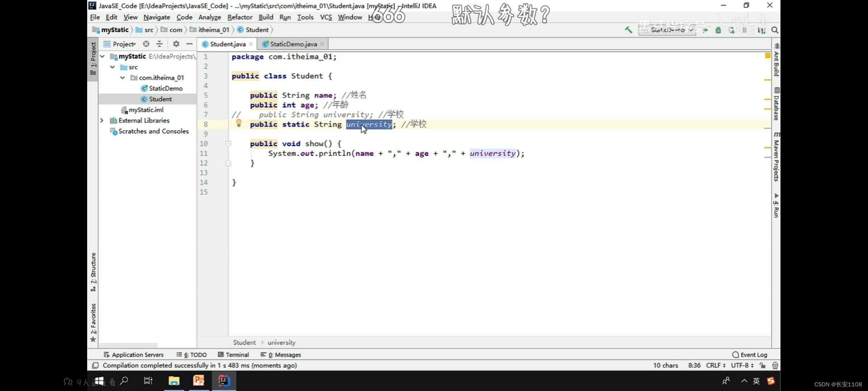Collapse the com.itheima_01 package node
The width and height of the screenshot is (868, 391).
coord(123,78)
